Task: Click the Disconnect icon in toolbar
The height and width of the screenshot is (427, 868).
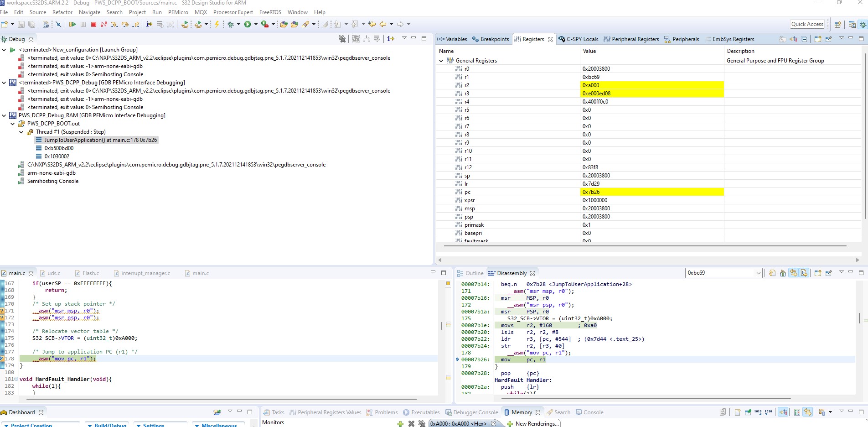Action: pyautogui.click(x=104, y=24)
